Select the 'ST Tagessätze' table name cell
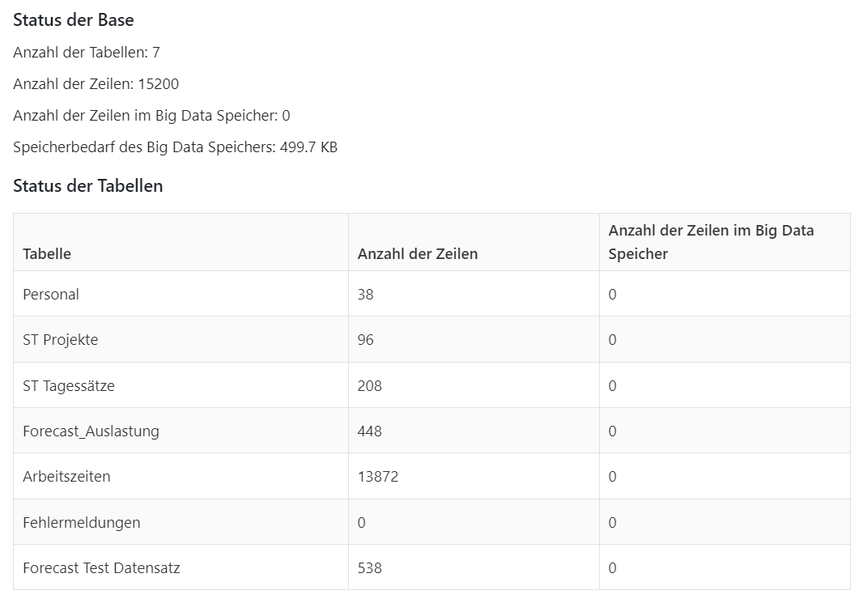Viewport: 863px width, 616px height. (69, 386)
